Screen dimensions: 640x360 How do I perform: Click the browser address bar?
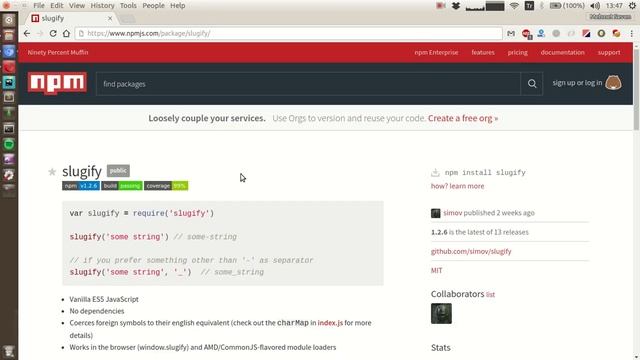click(289, 33)
